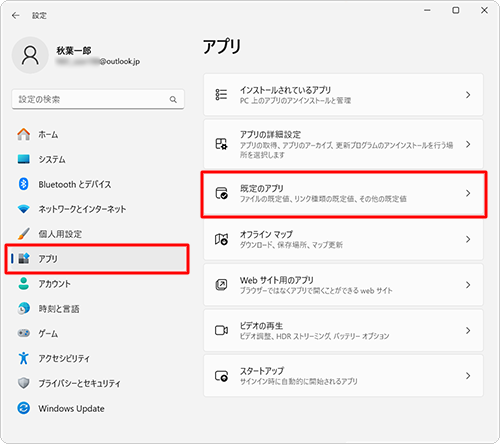Open スタートアップ card title
Image resolution: width=500 pixels, height=444 pixels.
262,371
